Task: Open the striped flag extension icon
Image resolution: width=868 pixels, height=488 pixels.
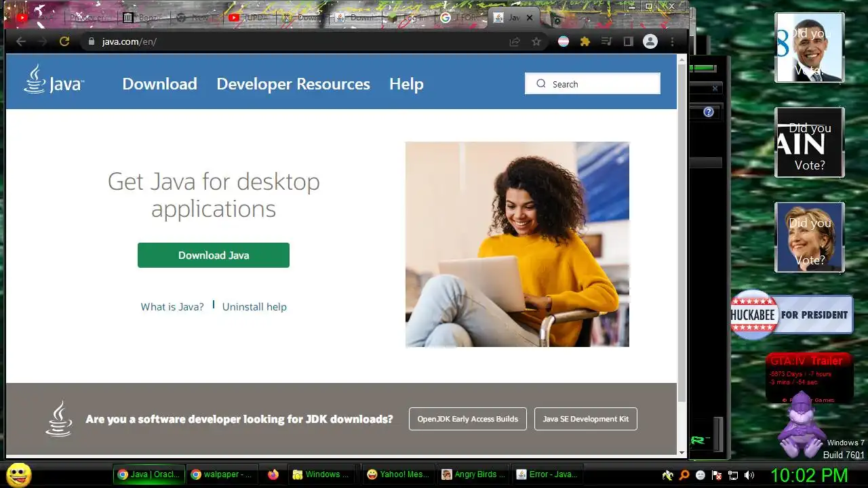Action: click(x=563, y=41)
